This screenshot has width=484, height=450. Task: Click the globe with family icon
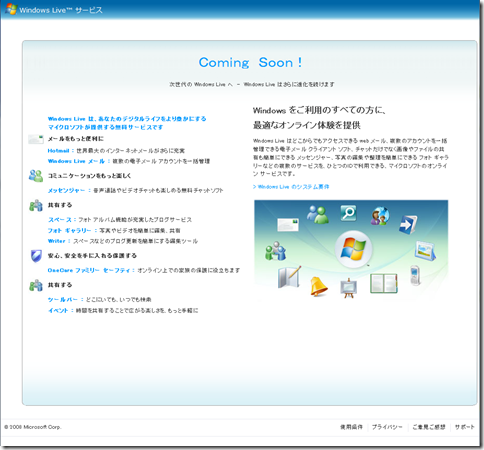pyautogui.click(x=380, y=216)
